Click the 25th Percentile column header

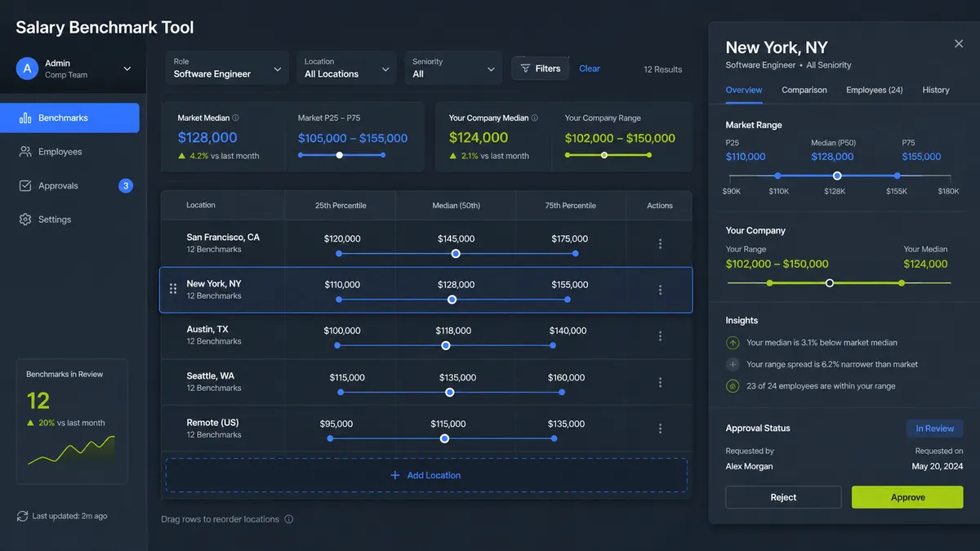(341, 206)
